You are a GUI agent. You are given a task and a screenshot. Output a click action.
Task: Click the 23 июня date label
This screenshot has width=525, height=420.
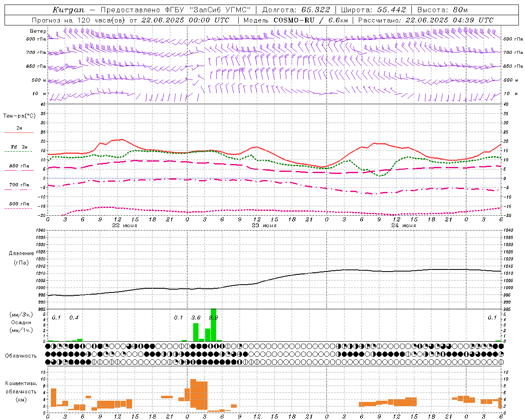264,226
